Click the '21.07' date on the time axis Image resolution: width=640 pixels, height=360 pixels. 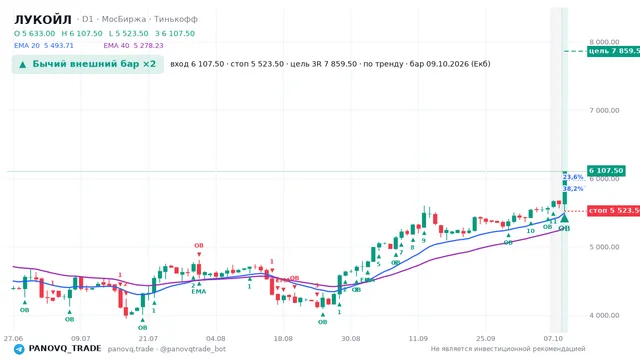pos(148,339)
